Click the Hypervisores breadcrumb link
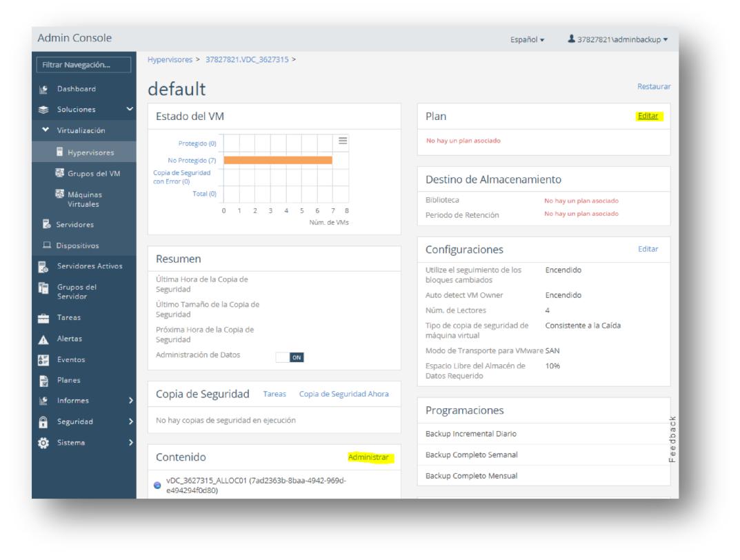The image size is (740, 560). click(x=170, y=59)
